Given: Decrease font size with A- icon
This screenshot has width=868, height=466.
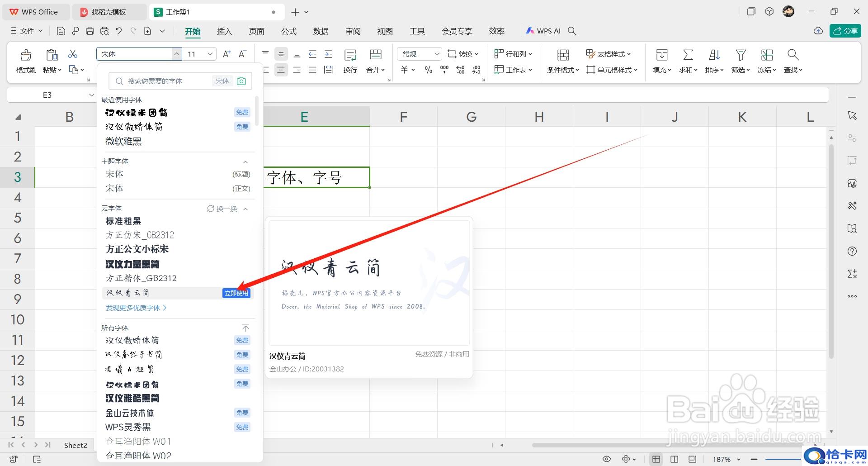Looking at the screenshot, I should pyautogui.click(x=243, y=54).
